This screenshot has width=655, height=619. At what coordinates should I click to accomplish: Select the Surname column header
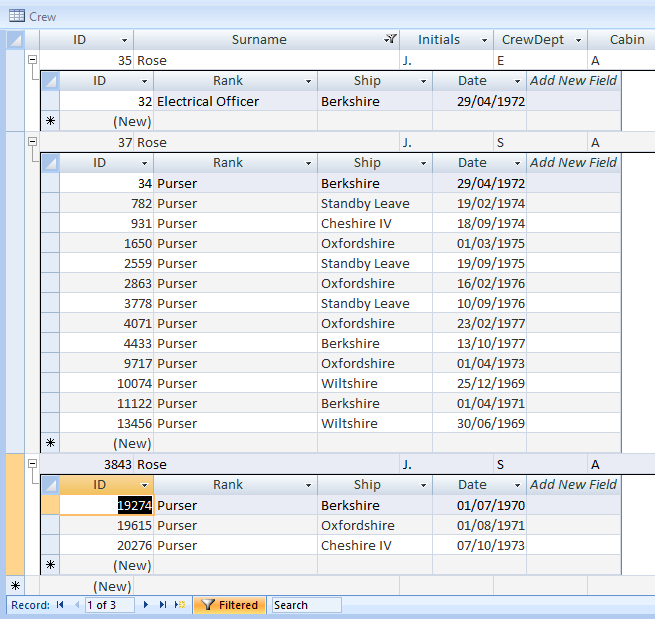266,40
